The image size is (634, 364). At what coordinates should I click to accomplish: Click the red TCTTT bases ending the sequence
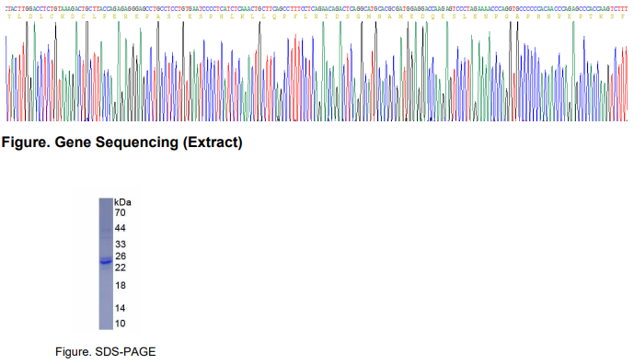coord(619,8)
